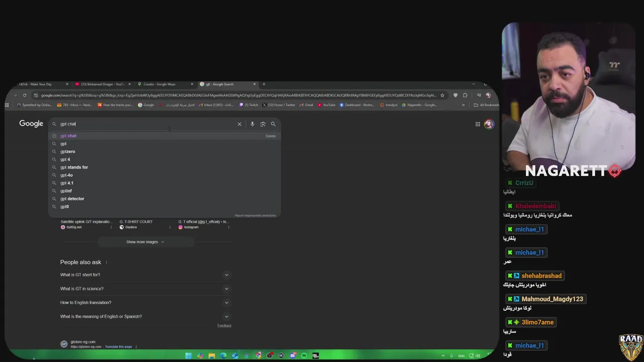
Task: Click the taskbar volume icon
Action: pos(477,355)
